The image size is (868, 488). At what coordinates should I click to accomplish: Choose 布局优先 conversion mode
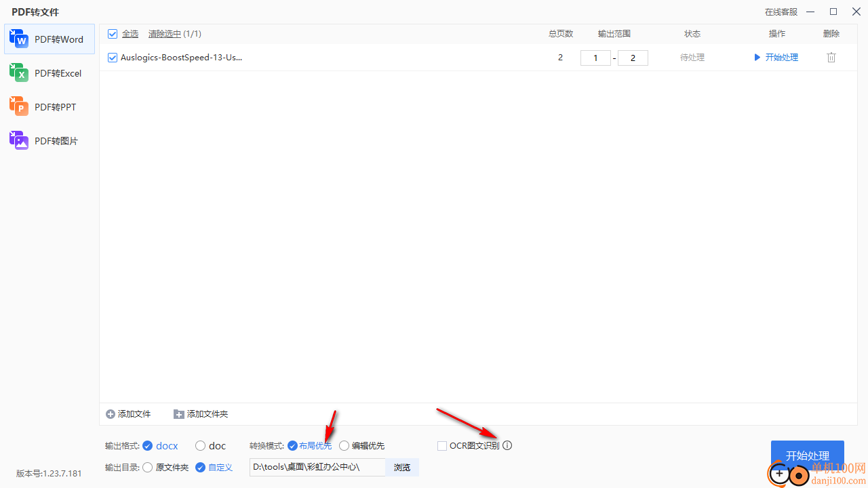point(292,445)
